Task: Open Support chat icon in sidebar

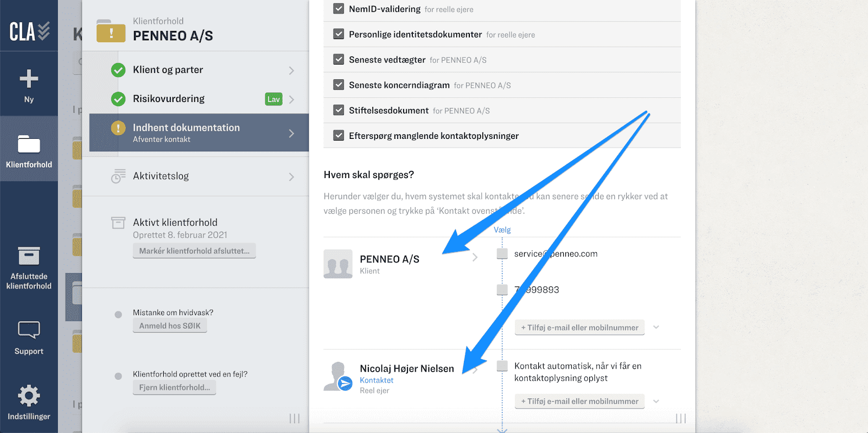Action: click(x=29, y=330)
